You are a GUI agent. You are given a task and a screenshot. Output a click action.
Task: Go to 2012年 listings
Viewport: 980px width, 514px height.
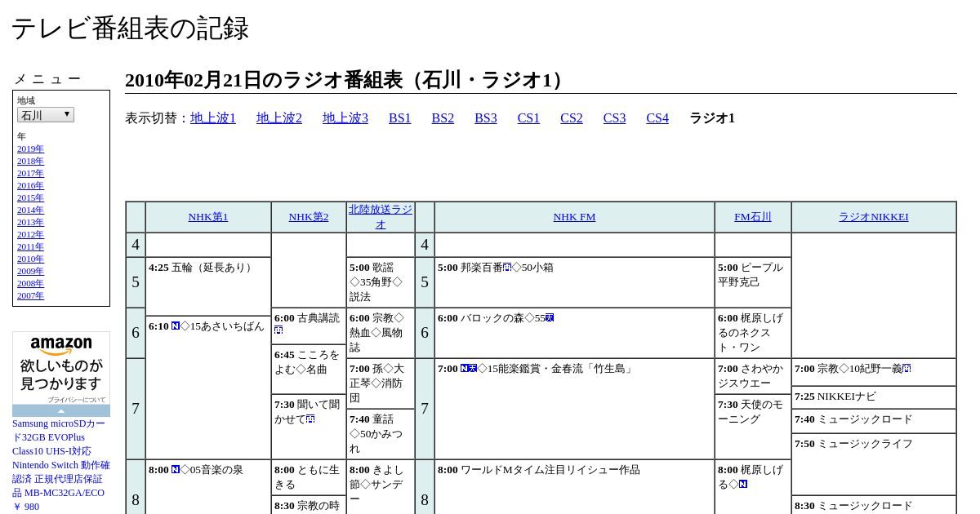30,235
